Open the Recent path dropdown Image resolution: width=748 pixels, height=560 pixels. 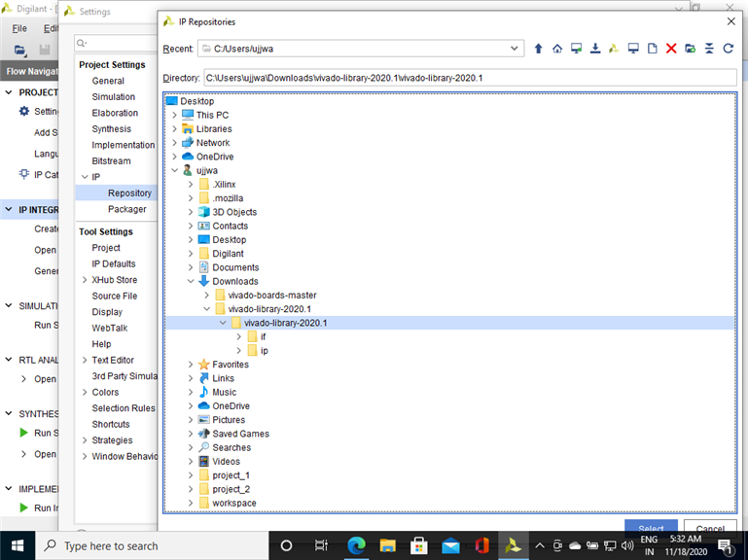coord(514,49)
